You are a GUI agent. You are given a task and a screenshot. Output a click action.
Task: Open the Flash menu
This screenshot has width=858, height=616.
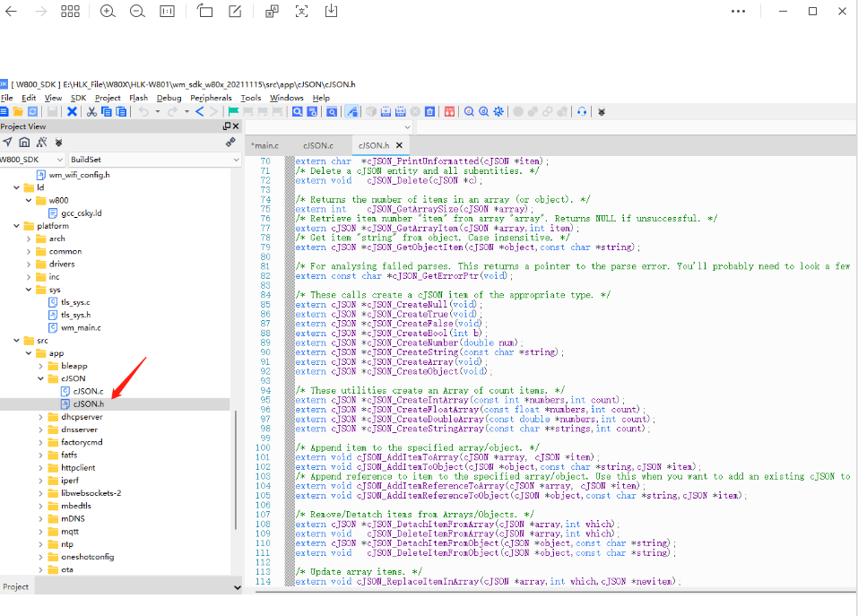138,98
